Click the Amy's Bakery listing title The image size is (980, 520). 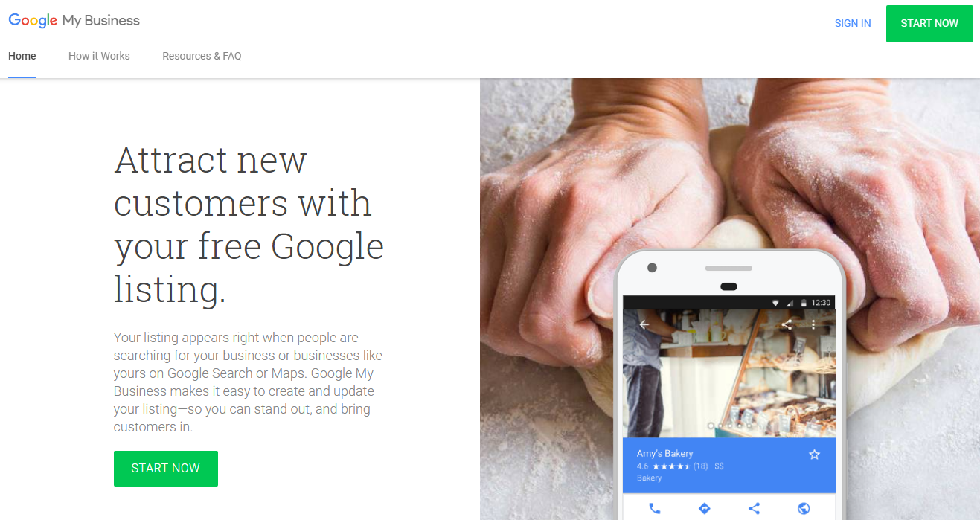(x=664, y=453)
